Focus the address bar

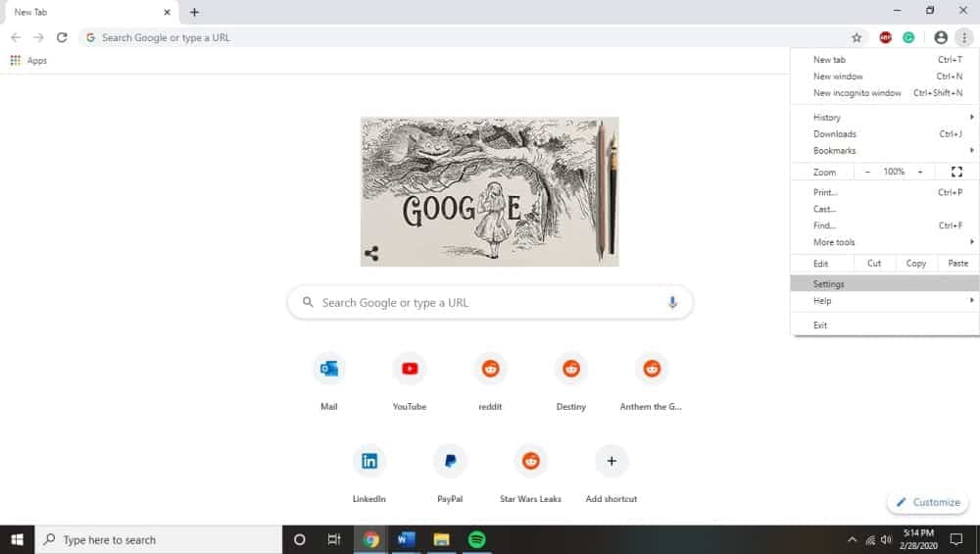[475, 37]
